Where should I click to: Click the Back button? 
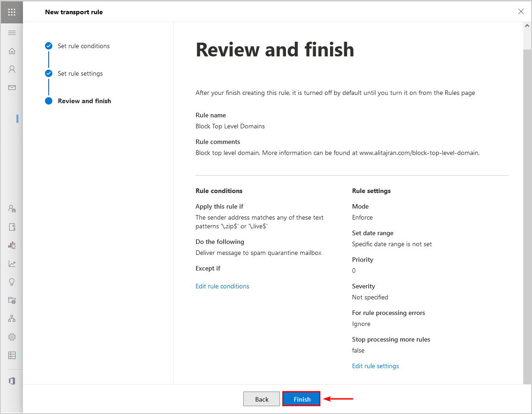(x=262, y=399)
